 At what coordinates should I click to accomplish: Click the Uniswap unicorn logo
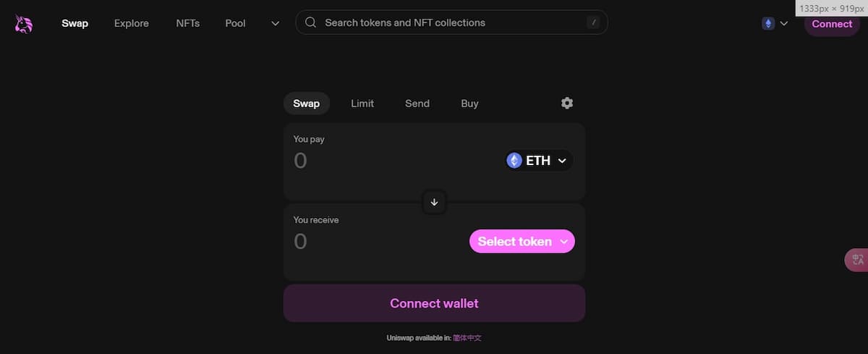point(24,24)
